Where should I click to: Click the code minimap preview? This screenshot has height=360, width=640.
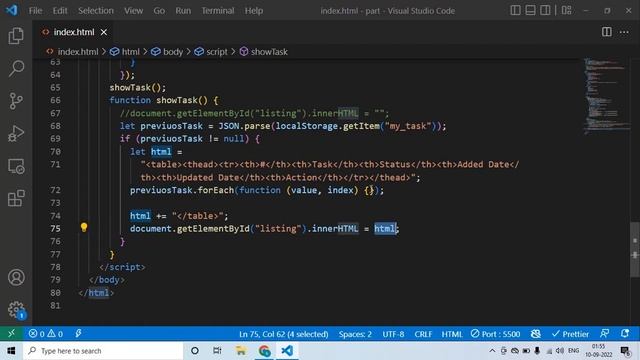click(606, 96)
